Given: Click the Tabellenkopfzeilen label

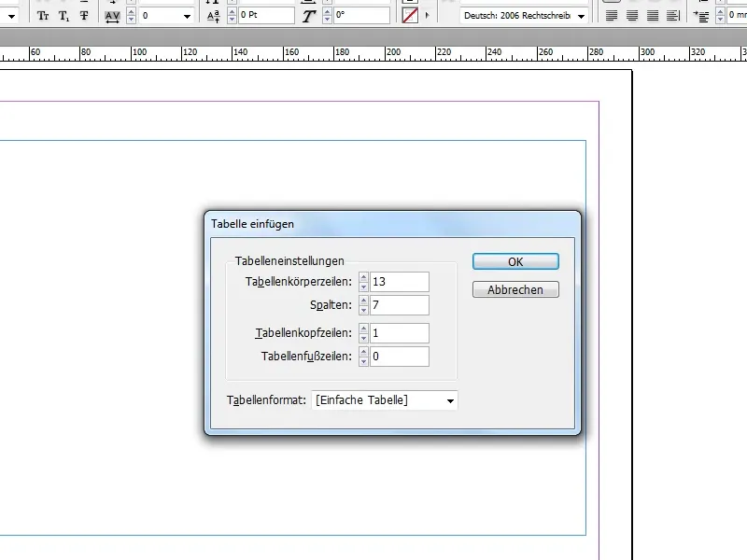Looking at the screenshot, I should tap(303, 333).
